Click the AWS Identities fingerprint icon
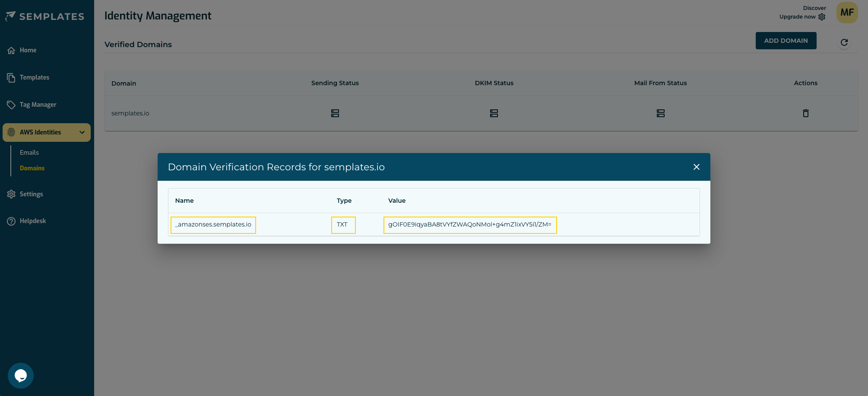The width and height of the screenshot is (868, 396). click(x=11, y=132)
